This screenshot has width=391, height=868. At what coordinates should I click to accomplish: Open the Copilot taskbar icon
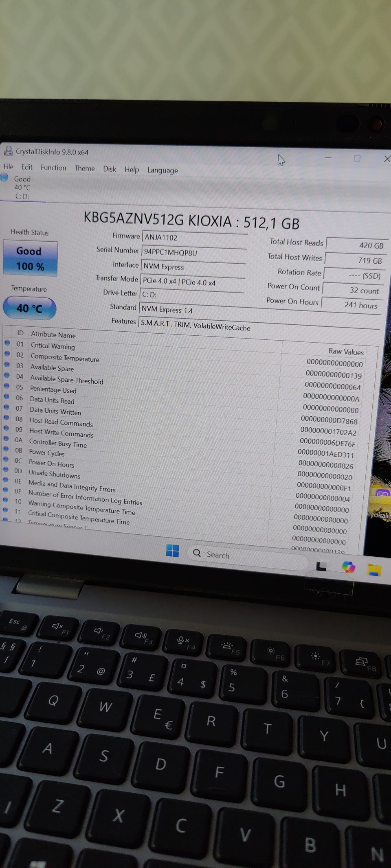coord(348,566)
